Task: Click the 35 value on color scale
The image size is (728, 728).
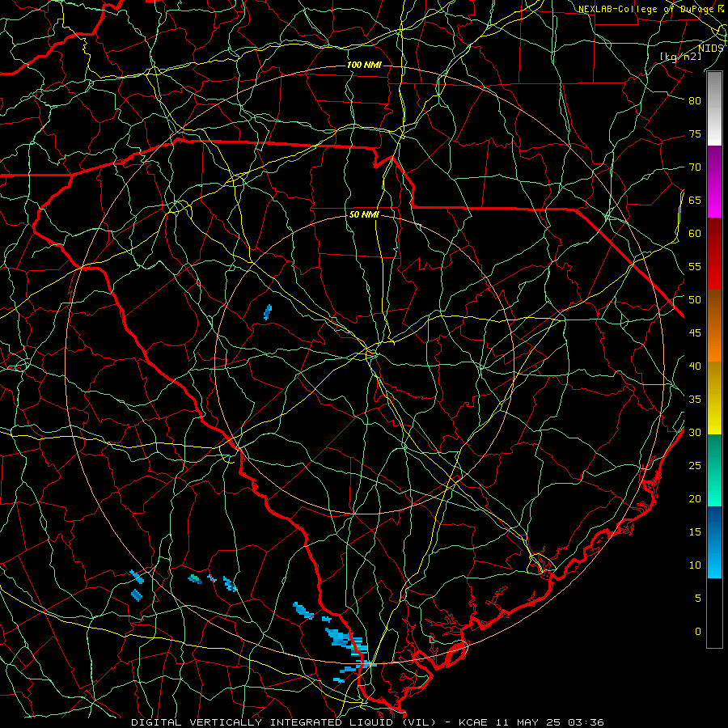Action: coord(695,400)
